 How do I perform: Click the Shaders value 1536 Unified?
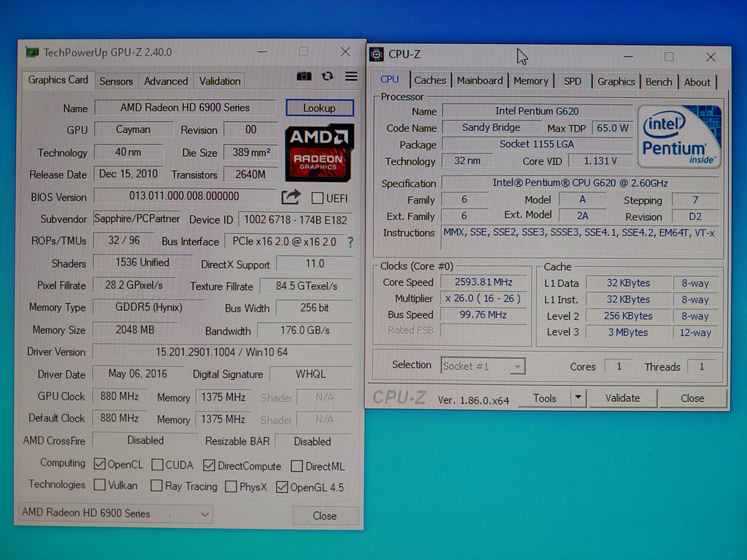pos(142,262)
